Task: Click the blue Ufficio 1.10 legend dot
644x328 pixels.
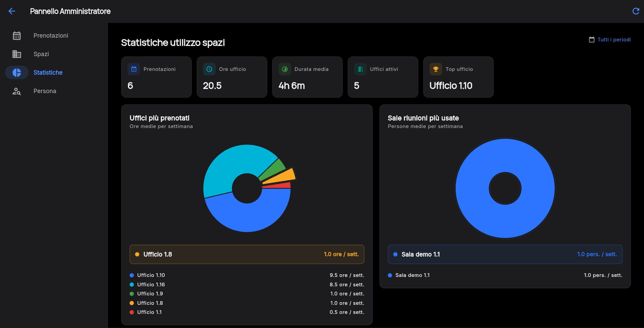Action: point(132,275)
